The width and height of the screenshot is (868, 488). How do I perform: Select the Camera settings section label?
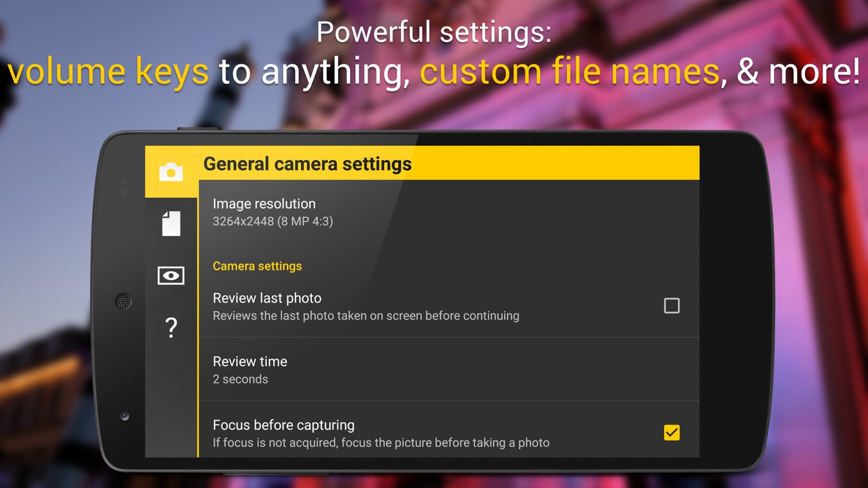click(257, 266)
